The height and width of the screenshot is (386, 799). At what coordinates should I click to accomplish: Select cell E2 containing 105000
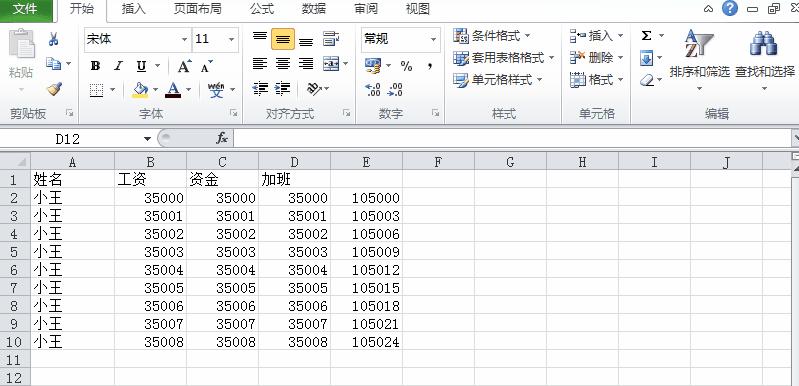click(366, 198)
